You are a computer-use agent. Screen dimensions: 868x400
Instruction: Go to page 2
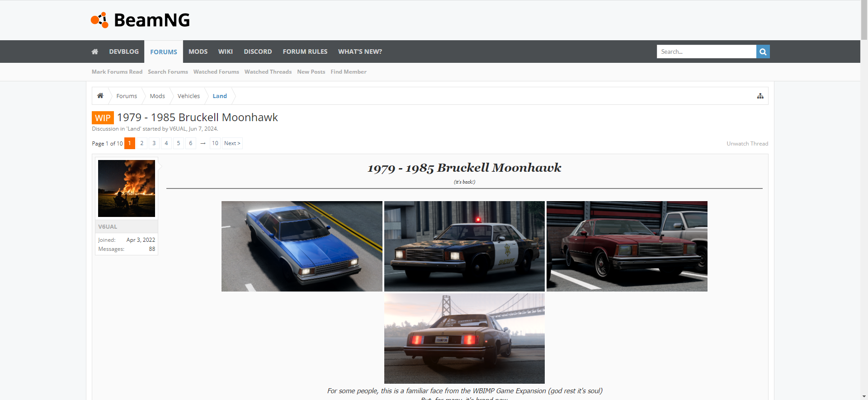point(142,143)
